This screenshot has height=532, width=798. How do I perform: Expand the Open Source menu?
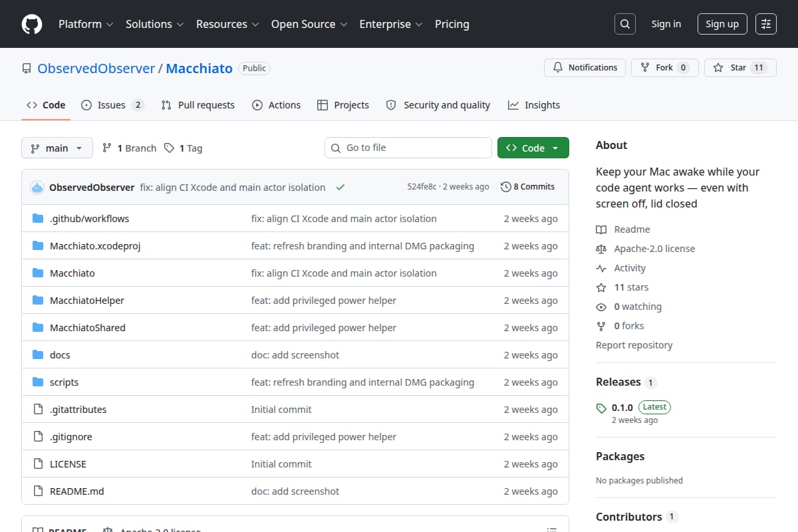click(309, 24)
